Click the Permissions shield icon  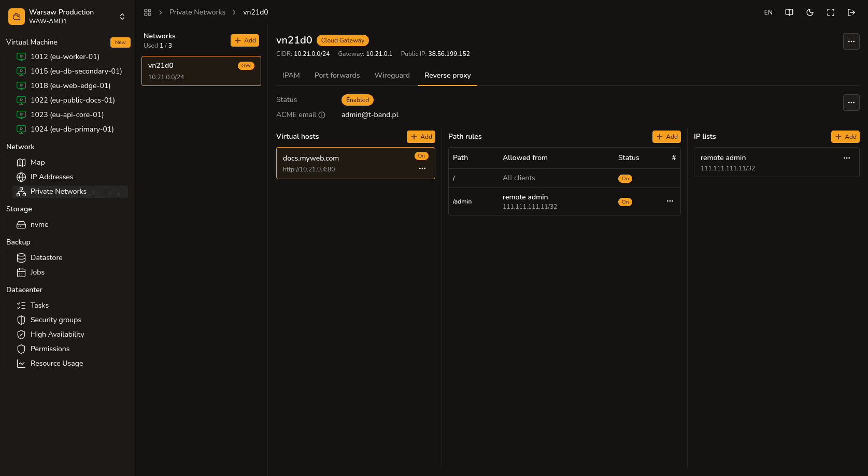click(x=21, y=349)
